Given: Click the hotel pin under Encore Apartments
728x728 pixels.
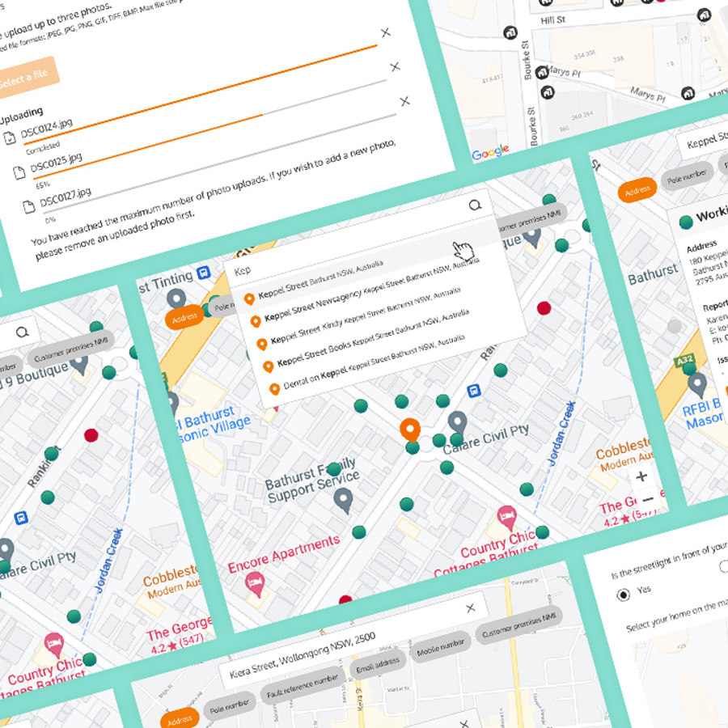Looking at the screenshot, I should tap(255, 583).
